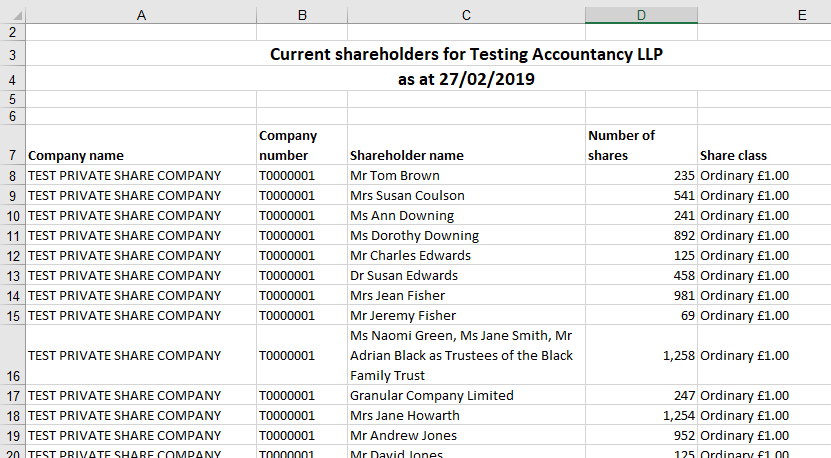831x458 pixels.
Task: Click the 'as at 27/02/2019' cell
Action: (466, 80)
